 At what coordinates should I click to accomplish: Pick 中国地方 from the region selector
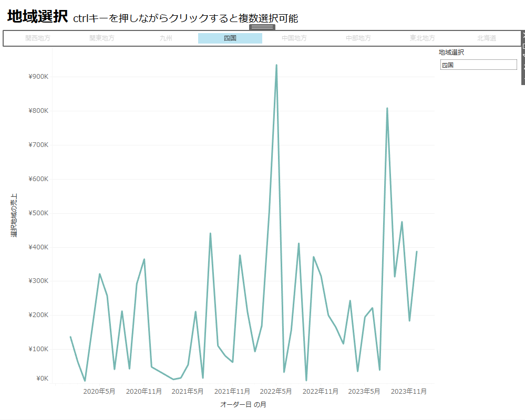pyautogui.click(x=294, y=38)
